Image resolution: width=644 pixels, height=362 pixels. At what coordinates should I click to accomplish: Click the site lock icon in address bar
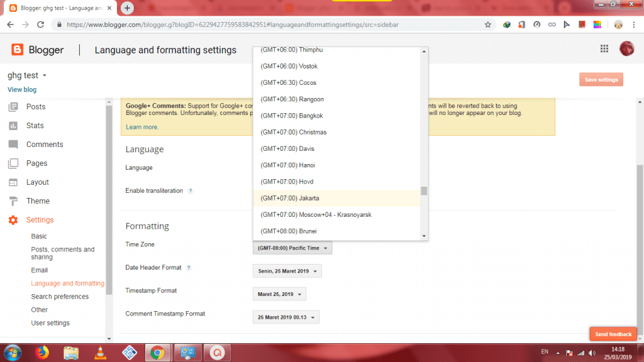(59, 25)
